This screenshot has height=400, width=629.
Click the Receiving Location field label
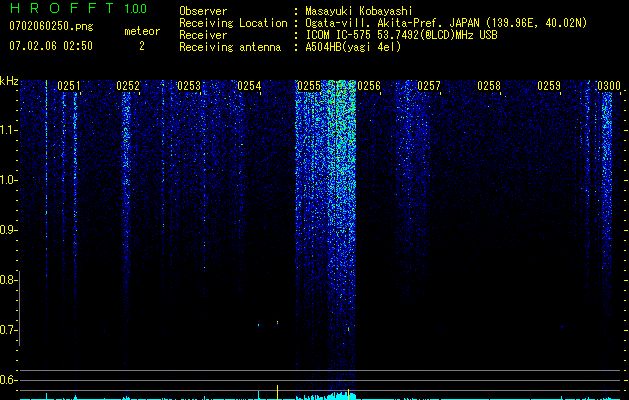(x=233, y=23)
